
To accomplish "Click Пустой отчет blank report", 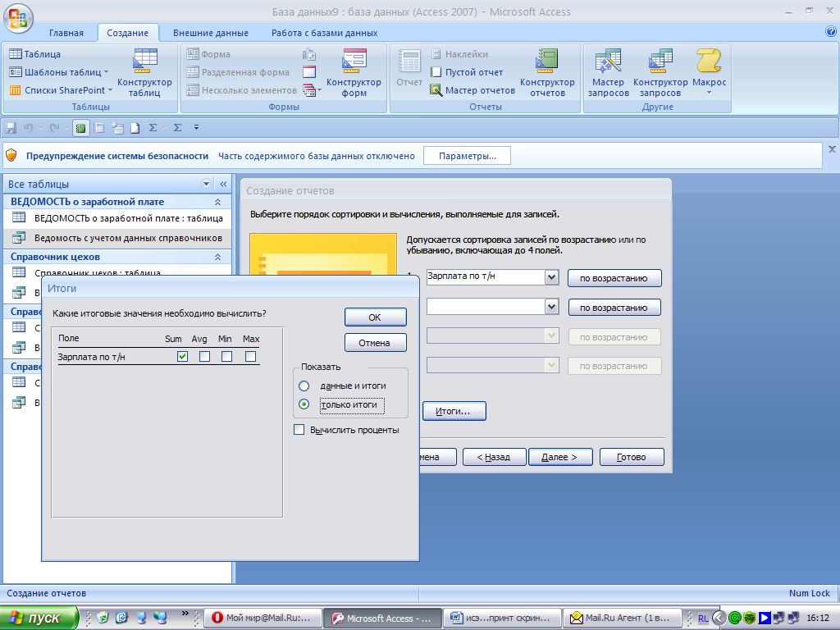I will pyautogui.click(x=467, y=72).
